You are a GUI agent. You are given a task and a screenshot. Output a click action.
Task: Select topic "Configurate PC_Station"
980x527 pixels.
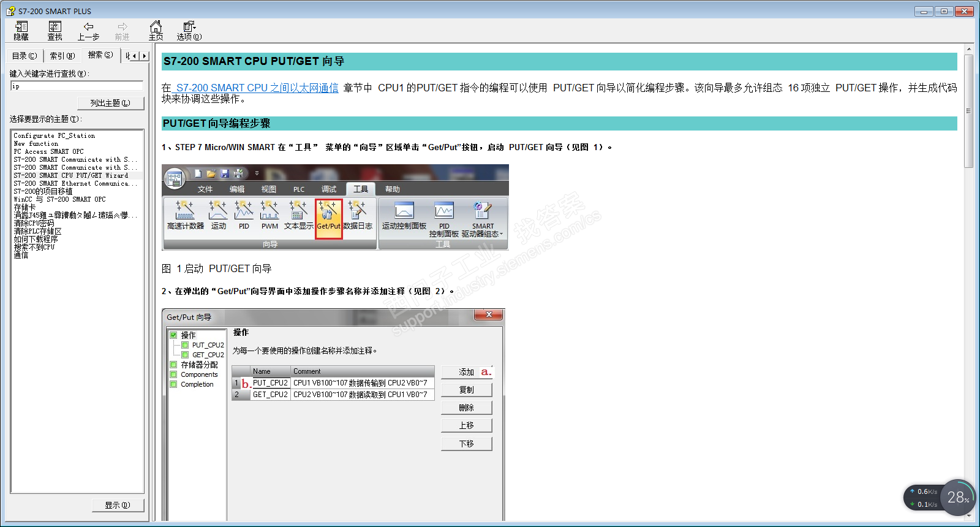tap(55, 135)
